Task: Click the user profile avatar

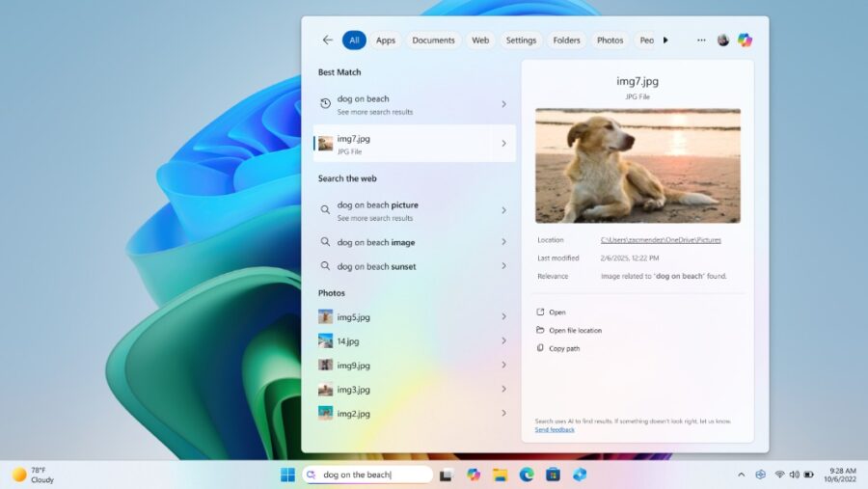Action: click(723, 40)
